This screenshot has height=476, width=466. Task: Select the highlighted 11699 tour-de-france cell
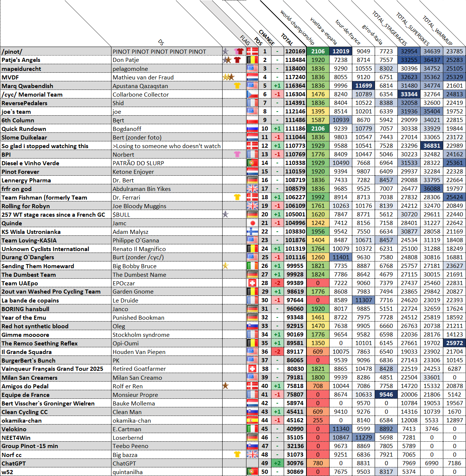click(363, 86)
